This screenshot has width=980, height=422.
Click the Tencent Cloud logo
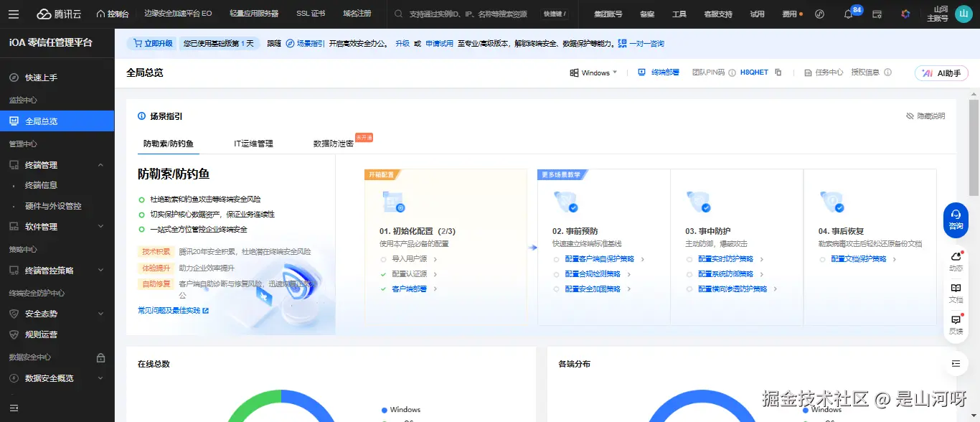click(59, 14)
